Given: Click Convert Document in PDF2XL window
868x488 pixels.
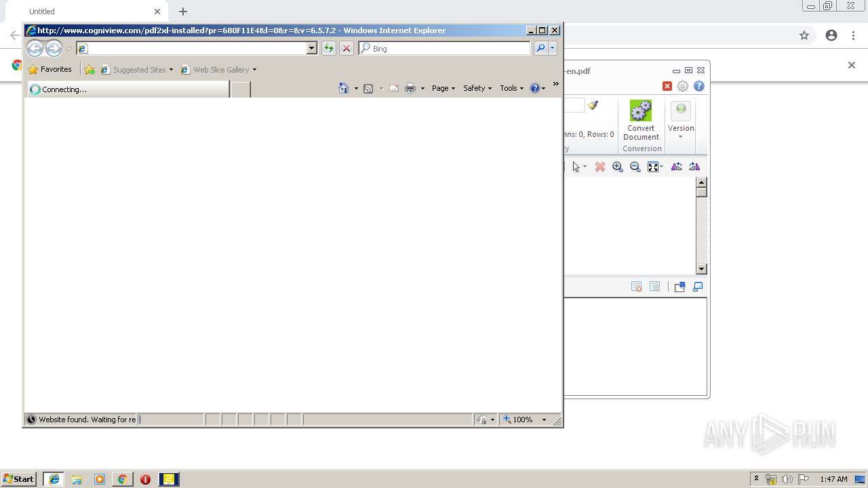Looking at the screenshot, I should click(641, 121).
